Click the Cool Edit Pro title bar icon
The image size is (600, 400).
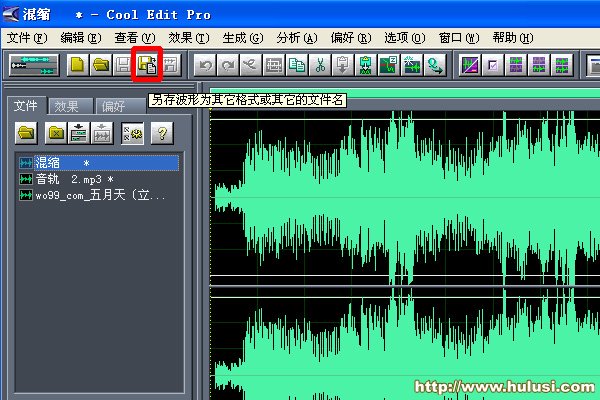point(11,14)
